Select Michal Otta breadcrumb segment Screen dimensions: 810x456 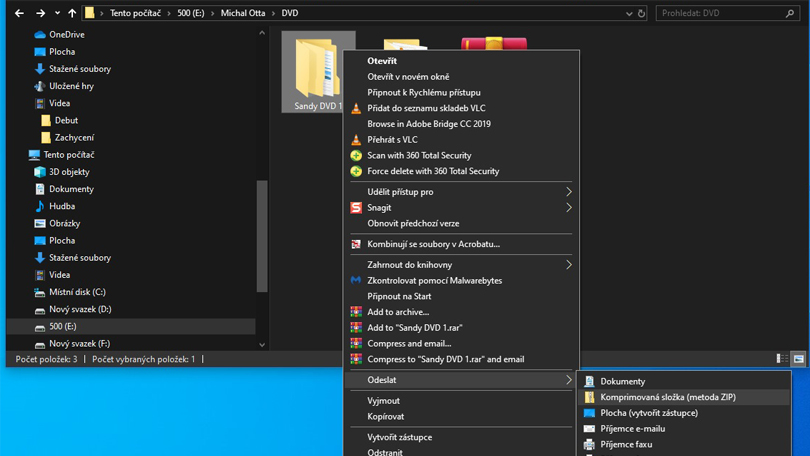tap(243, 13)
